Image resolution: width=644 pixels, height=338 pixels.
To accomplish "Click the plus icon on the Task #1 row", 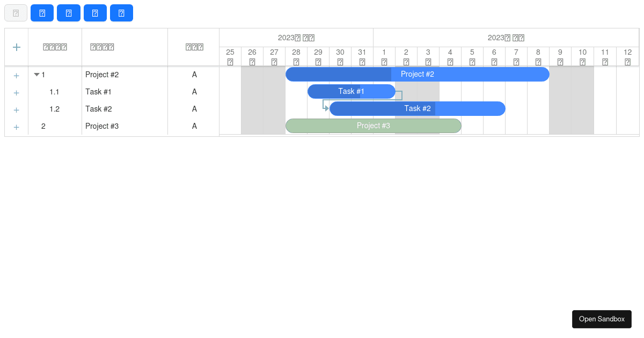I will coord(16,93).
